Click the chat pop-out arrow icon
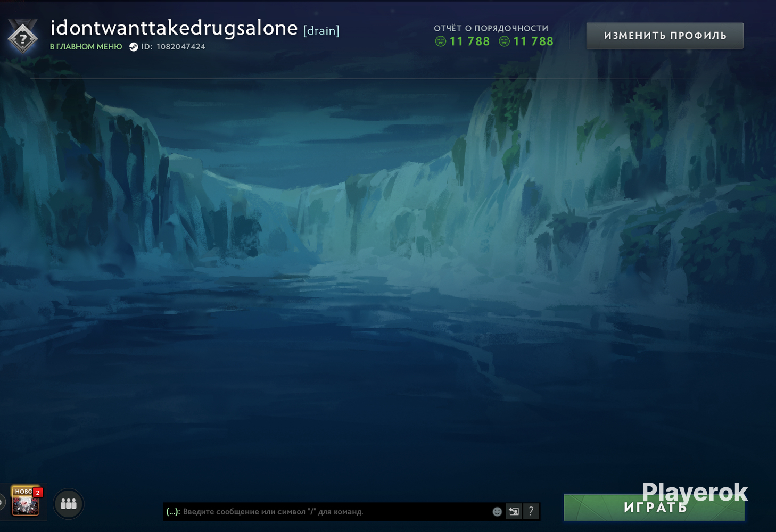Image resolution: width=776 pixels, height=532 pixels. (514, 511)
